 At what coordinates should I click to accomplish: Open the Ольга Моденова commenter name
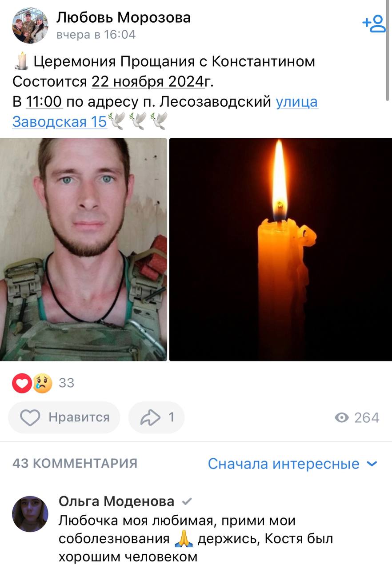[x=116, y=501]
